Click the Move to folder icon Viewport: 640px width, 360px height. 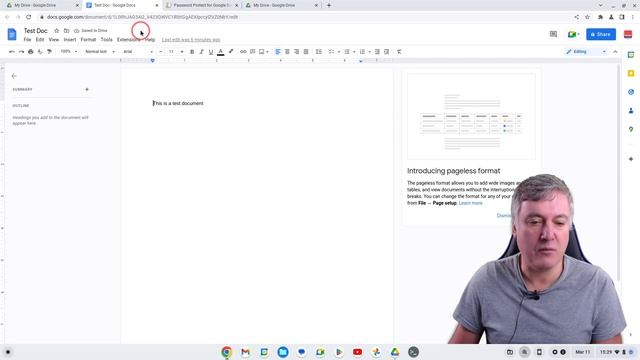(x=66, y=31)
